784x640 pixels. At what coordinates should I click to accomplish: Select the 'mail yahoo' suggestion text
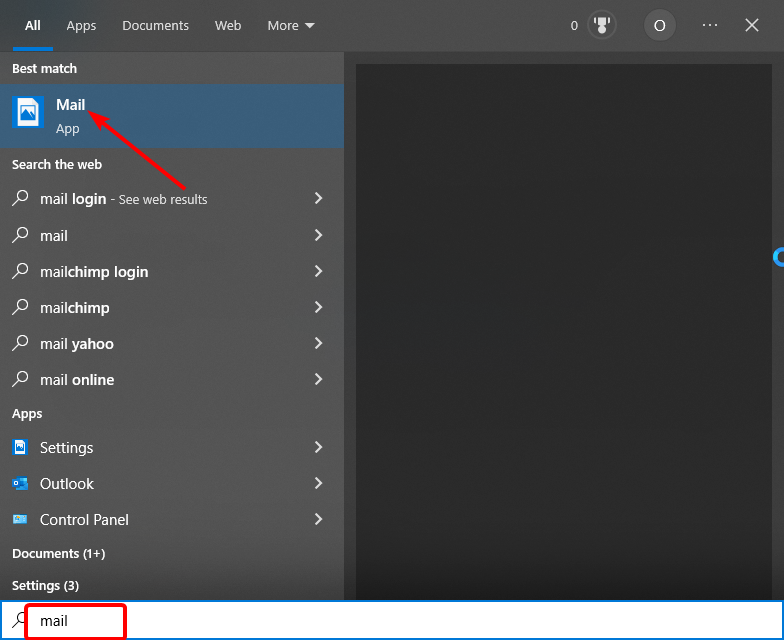click(x=76, y=344)
